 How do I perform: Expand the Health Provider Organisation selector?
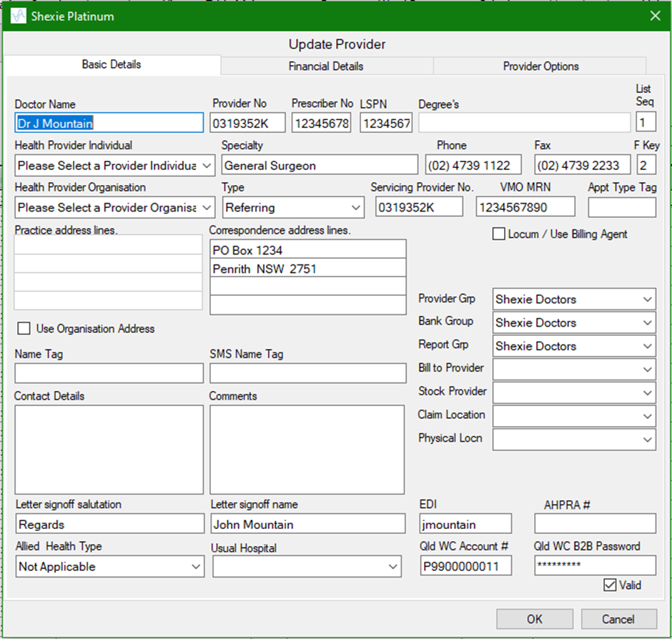204,207
